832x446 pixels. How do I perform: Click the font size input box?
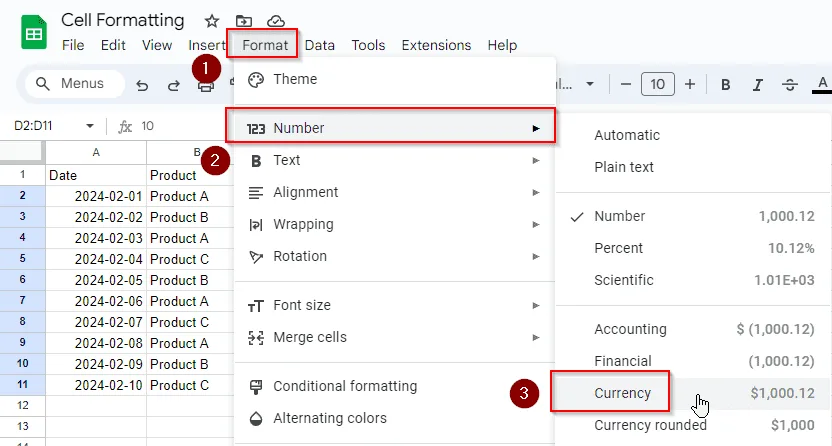(x=657, y=84)
